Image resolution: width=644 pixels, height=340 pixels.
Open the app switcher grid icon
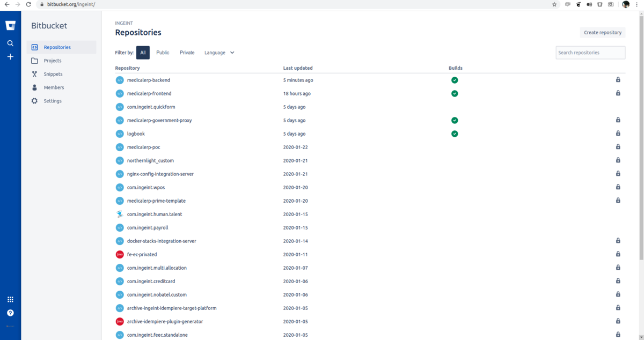pos(10,299)
